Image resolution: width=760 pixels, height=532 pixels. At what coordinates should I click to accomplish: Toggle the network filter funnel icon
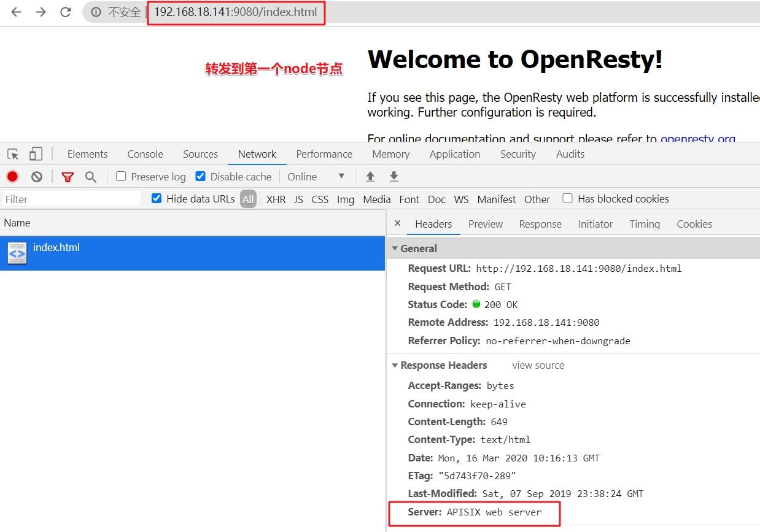click(68, 177)
